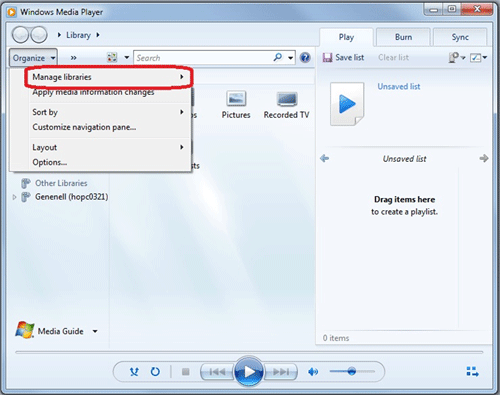
Task: Open the Pictures library icon
Action: click(x=236, y=99)
